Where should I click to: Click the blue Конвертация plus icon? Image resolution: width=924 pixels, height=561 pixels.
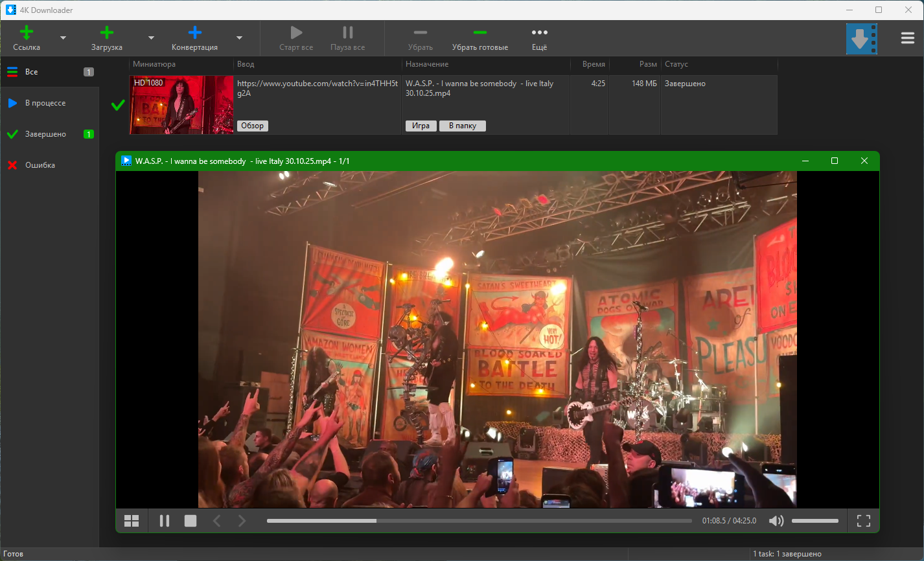point(194,33)
